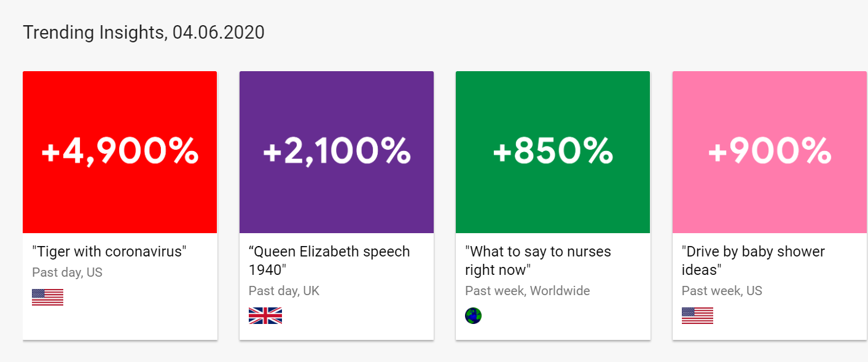Click the "Past week, Worldwide" caption
Image resolution: width=868 pixels, height=362 pixels.
(x=527, y=291)
